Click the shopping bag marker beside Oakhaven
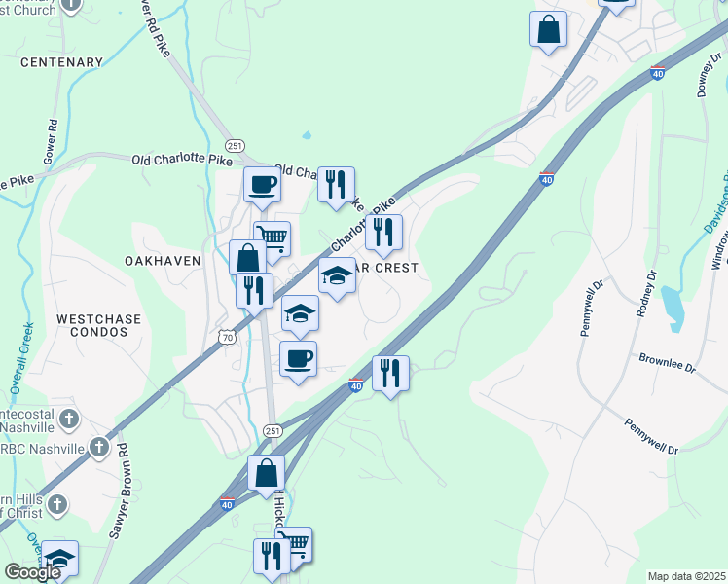Viewport: 728px width, 584px height. [247, 258]
